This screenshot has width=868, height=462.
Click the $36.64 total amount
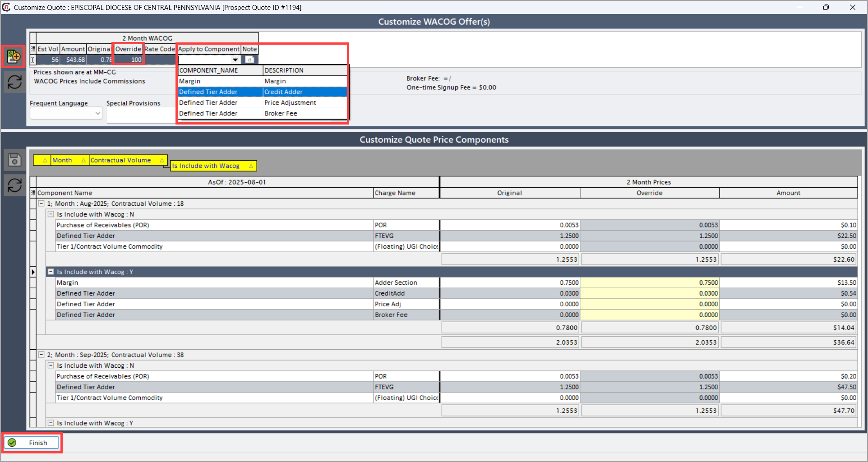click(788, 342)
